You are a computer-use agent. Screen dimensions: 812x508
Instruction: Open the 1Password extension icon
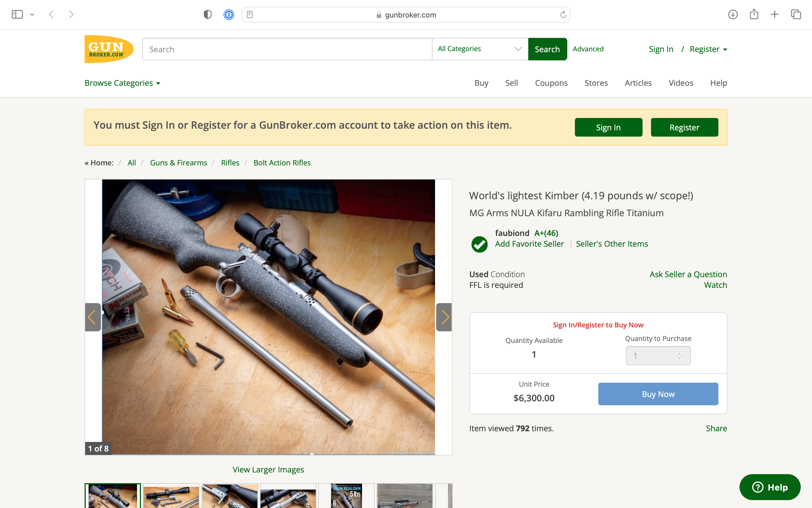pos(229,14)
